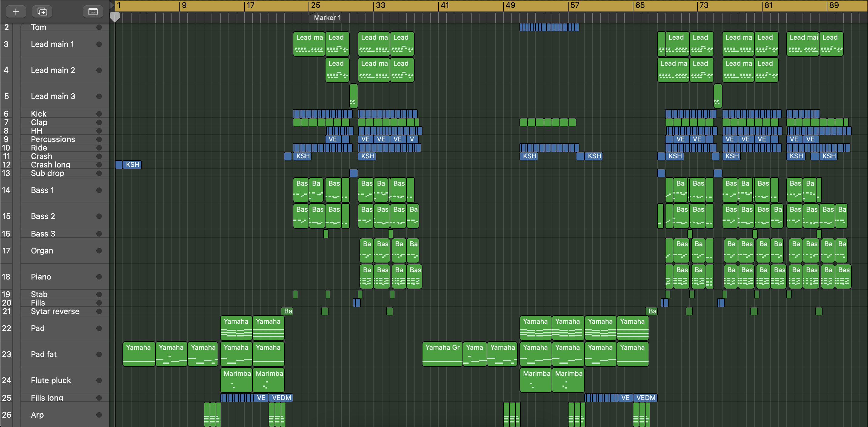Viewport: 868px width, 427px height.
Task: Select the KSH region on Crash long track
Action: coord(132,165)
